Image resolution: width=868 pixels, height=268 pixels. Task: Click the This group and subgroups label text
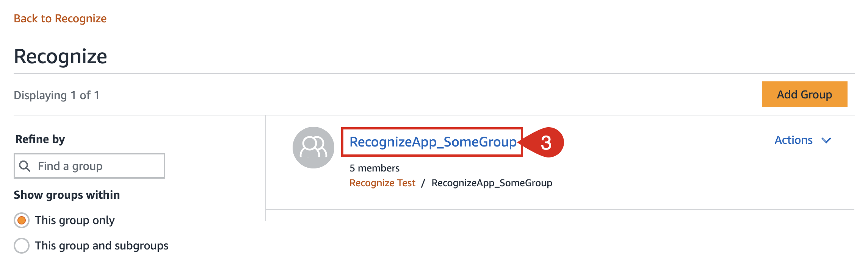click(102, 246)
